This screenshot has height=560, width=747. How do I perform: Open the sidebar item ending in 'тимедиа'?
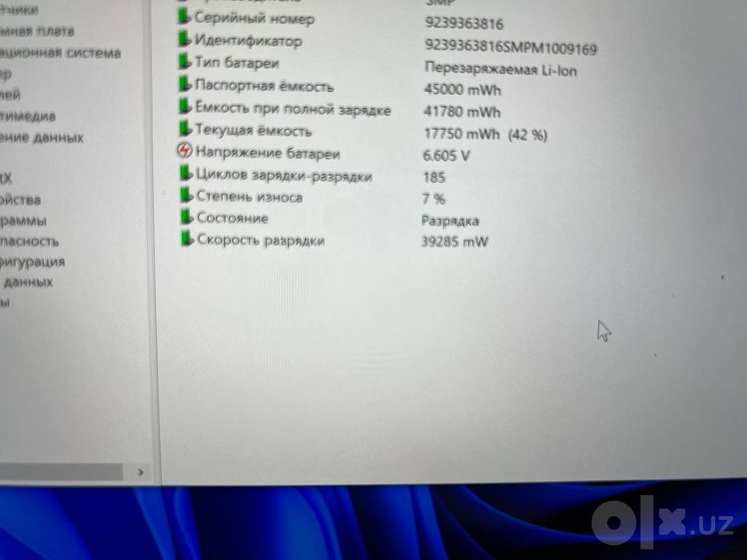pos(28,116)
